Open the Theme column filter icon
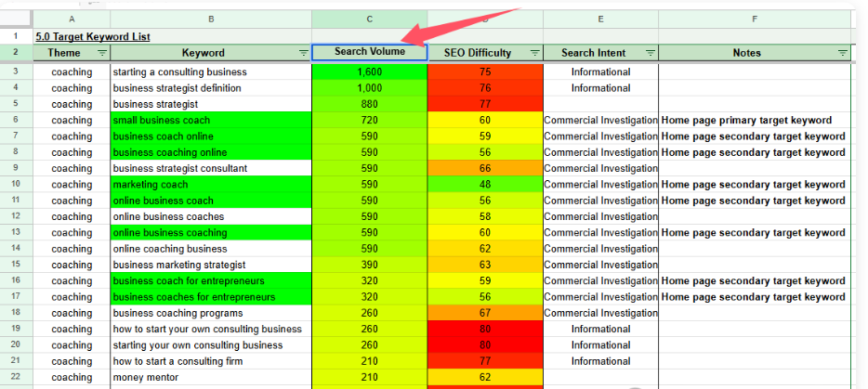868x389 pixels. 102,53
